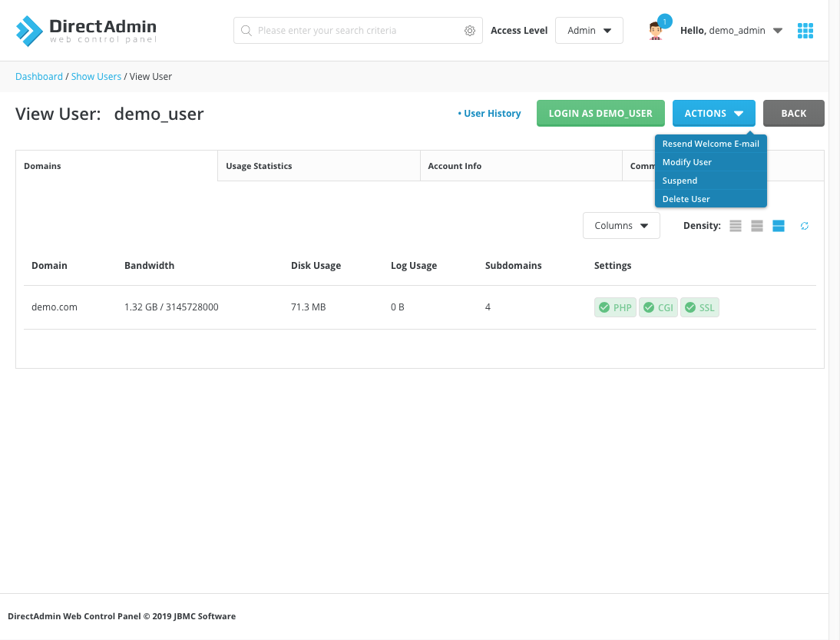Select the medium density icon

click(757, 226)
